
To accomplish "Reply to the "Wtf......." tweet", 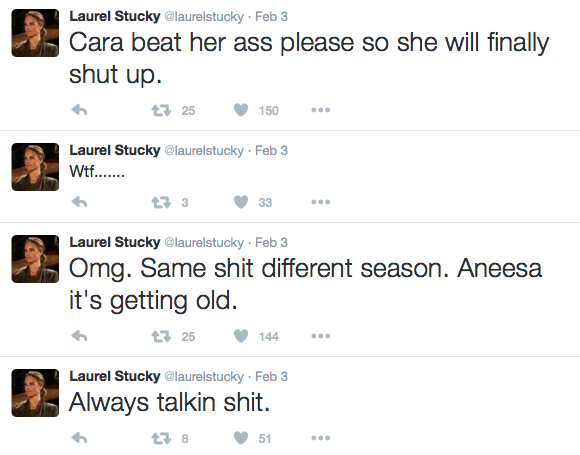I will (79, 202).
